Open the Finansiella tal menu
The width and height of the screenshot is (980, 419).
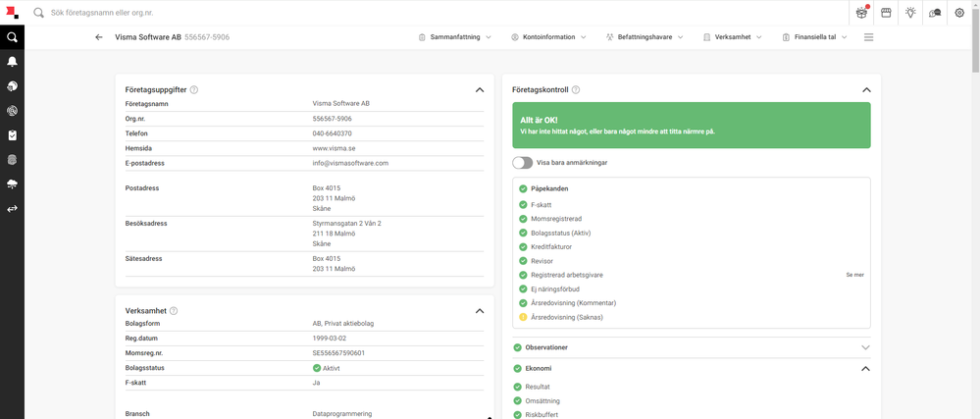tap(815, 37)
